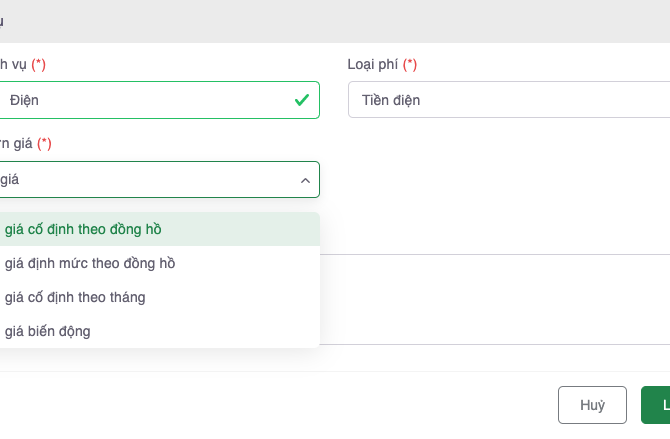Viewport: 670px width, 439px height.
Task: Click the gray dialog header bar
Action: click(x=335, y=21)
